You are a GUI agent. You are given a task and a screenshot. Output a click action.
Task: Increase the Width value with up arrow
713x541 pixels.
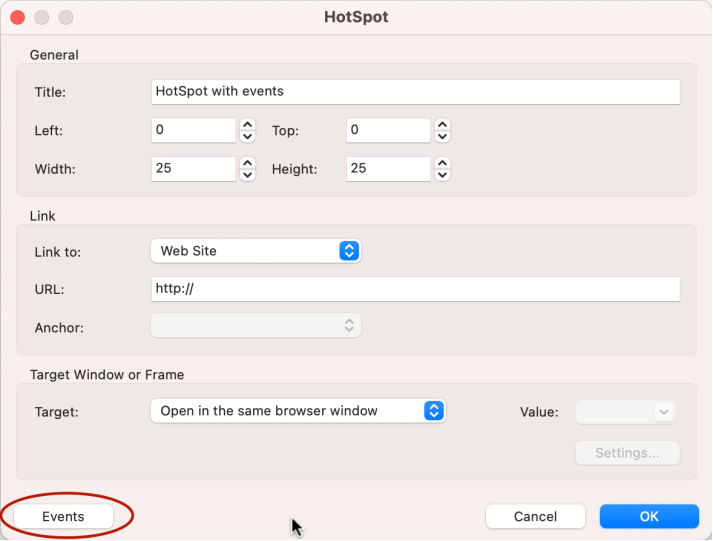[x=247, y=164]
